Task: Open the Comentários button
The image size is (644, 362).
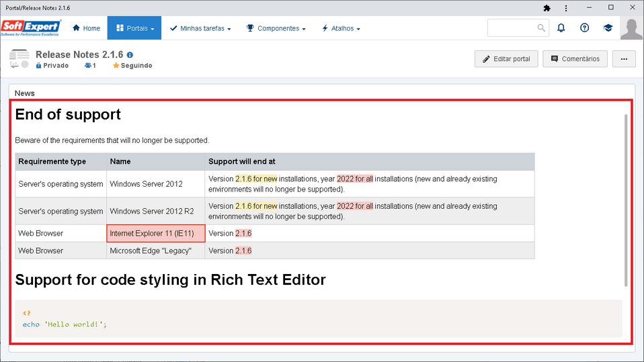Action: pos(575,58)
